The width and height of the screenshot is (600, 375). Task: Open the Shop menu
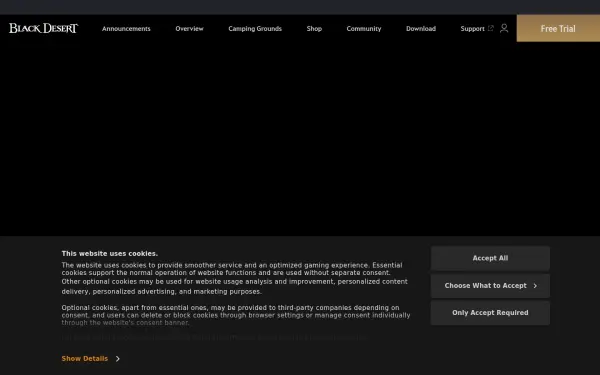[314, 29]
